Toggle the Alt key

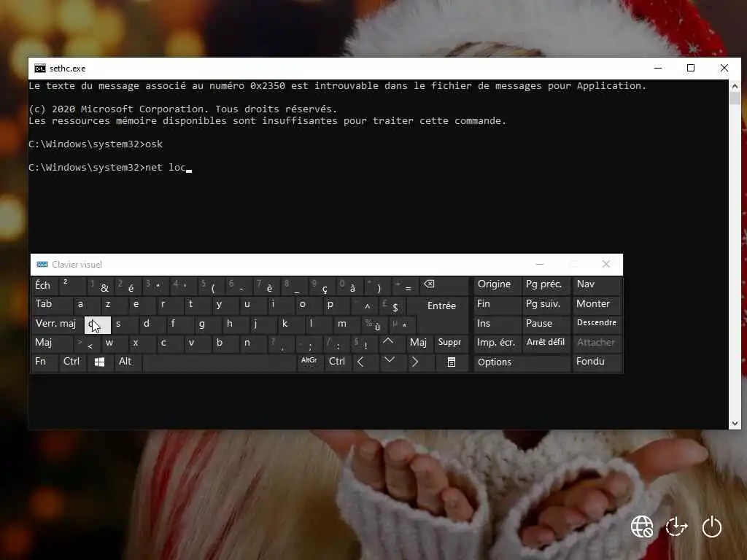(127, 362)
